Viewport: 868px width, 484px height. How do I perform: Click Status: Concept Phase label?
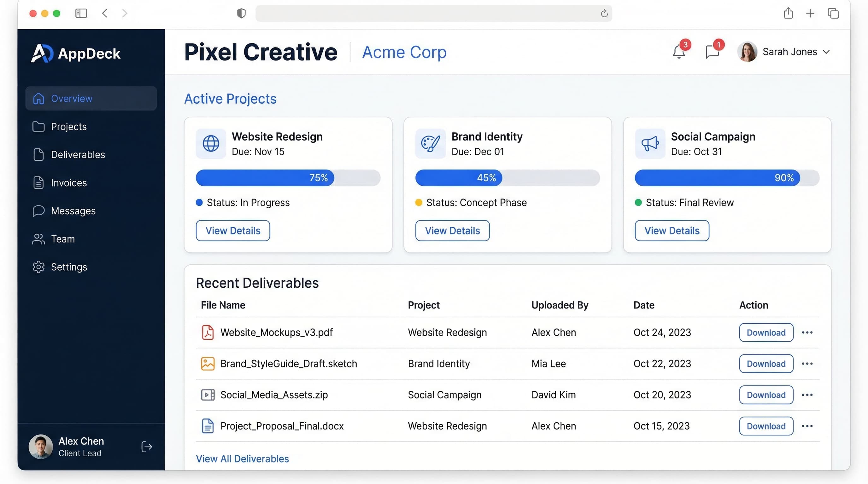click(x=476, y=202)
